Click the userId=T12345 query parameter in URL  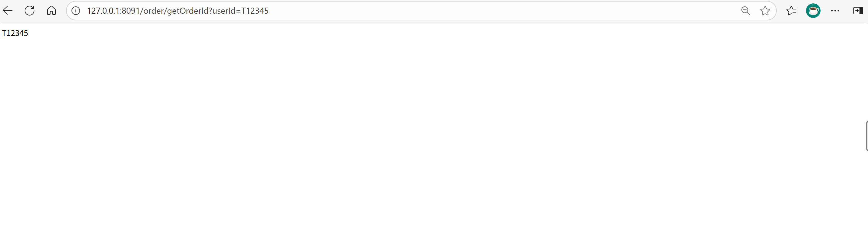[240, 11]
